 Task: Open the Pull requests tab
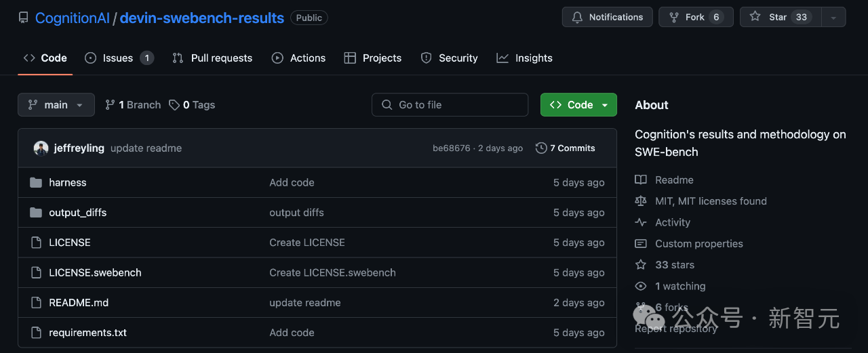(212, 58)
